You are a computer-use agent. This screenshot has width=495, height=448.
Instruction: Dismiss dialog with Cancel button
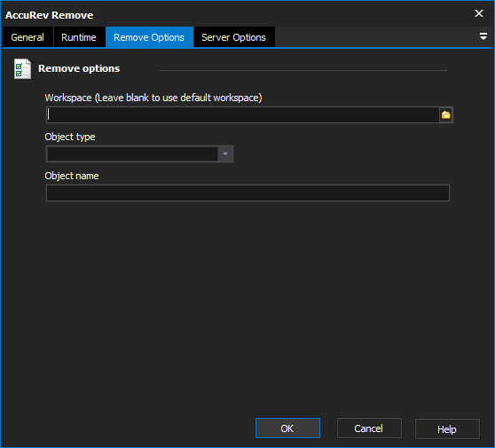point(369,428)
